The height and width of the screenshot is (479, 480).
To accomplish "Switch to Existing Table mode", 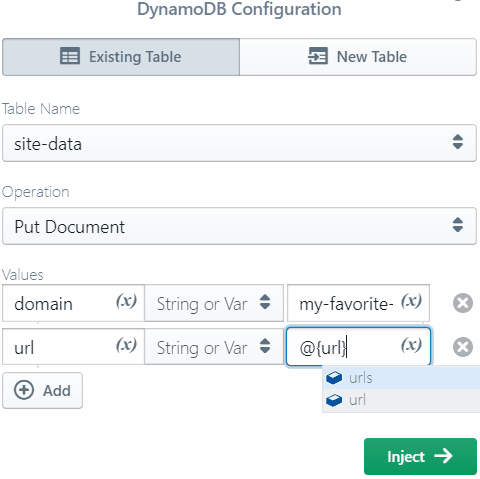I will (121, 57).
